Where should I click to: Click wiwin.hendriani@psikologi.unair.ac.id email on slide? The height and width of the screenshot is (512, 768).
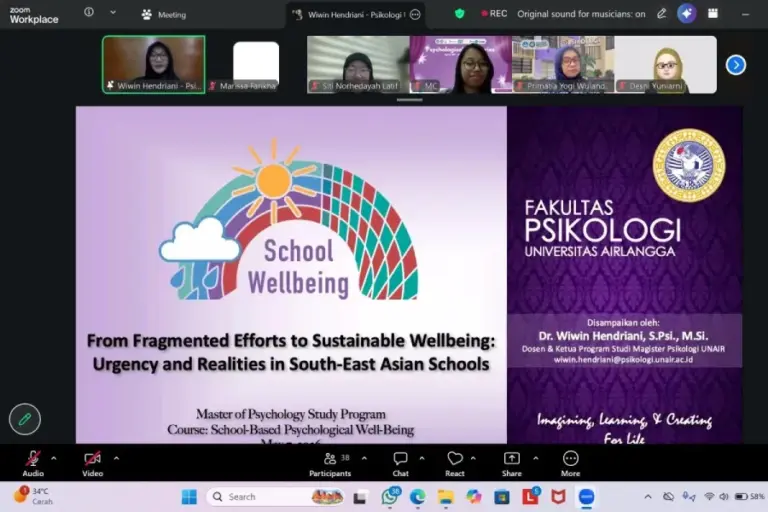624,360
